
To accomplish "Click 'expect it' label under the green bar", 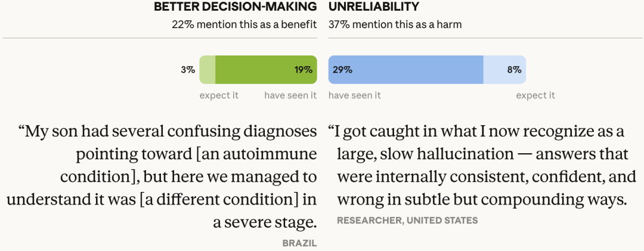I will coord(219,95).
